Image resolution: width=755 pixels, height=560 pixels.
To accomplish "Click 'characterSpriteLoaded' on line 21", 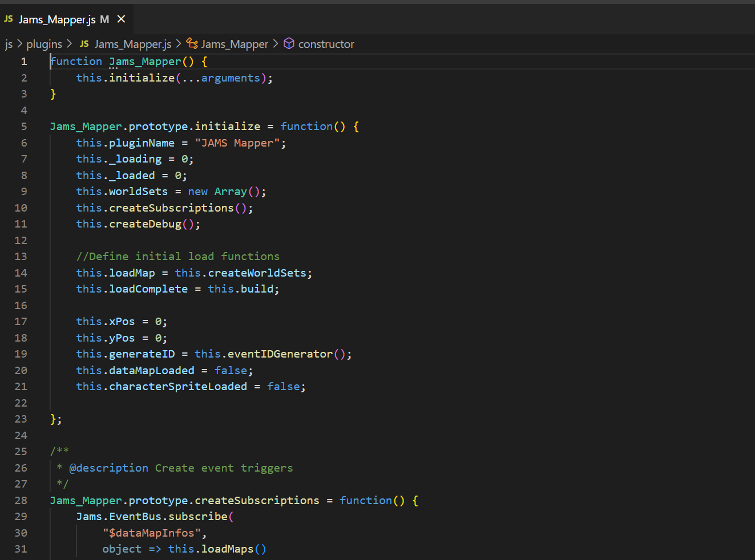I will pos(178,387).
